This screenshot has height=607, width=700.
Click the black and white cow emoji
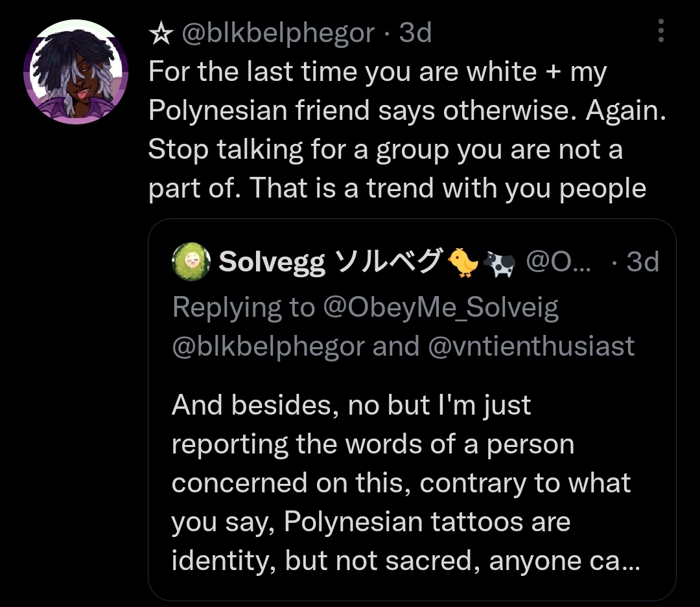click(496, 262)
